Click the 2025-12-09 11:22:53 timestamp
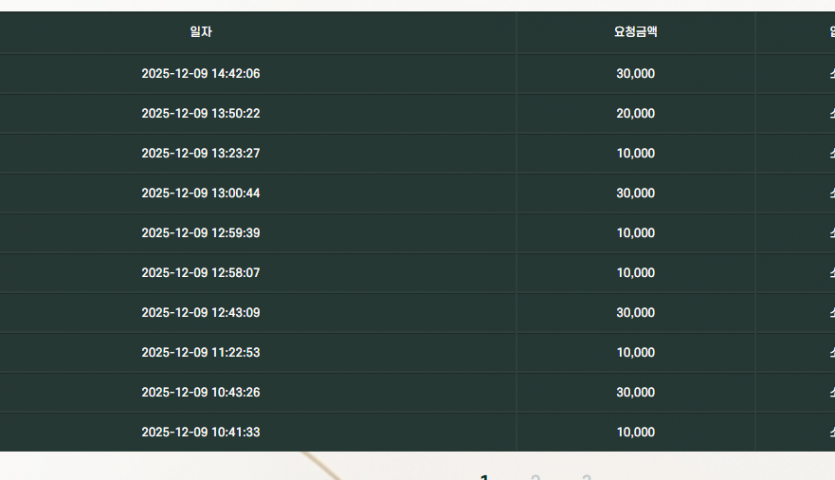The image size is (835, 480). click(200, 353)
